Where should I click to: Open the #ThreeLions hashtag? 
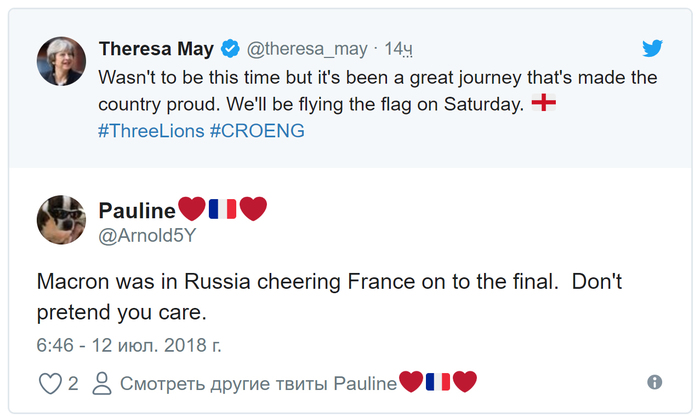coord(150,131)
